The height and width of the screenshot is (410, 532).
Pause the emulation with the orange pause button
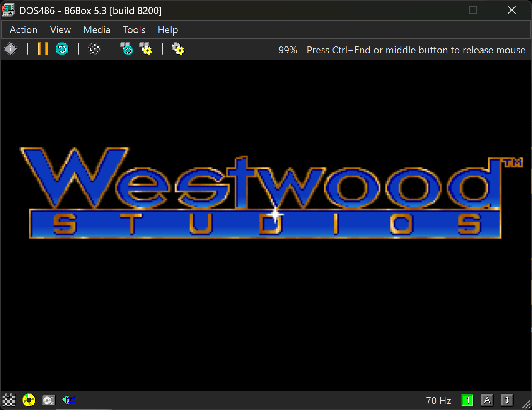(x=43, y=49)
